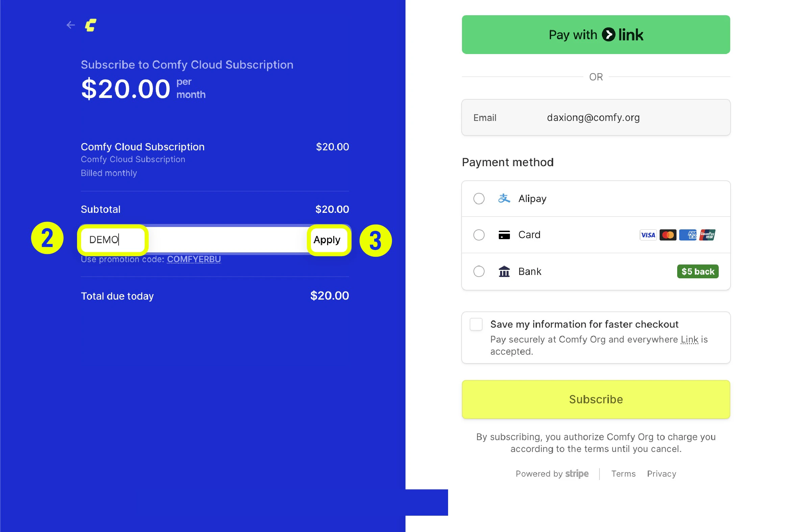Open the COMFYERBU promotion code link

pos(194,259)
